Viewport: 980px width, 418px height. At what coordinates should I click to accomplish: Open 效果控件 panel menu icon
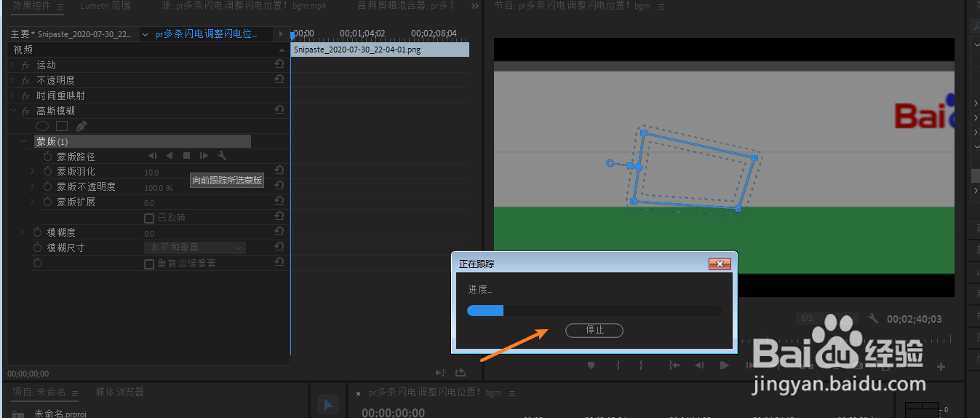click(60, 7)
